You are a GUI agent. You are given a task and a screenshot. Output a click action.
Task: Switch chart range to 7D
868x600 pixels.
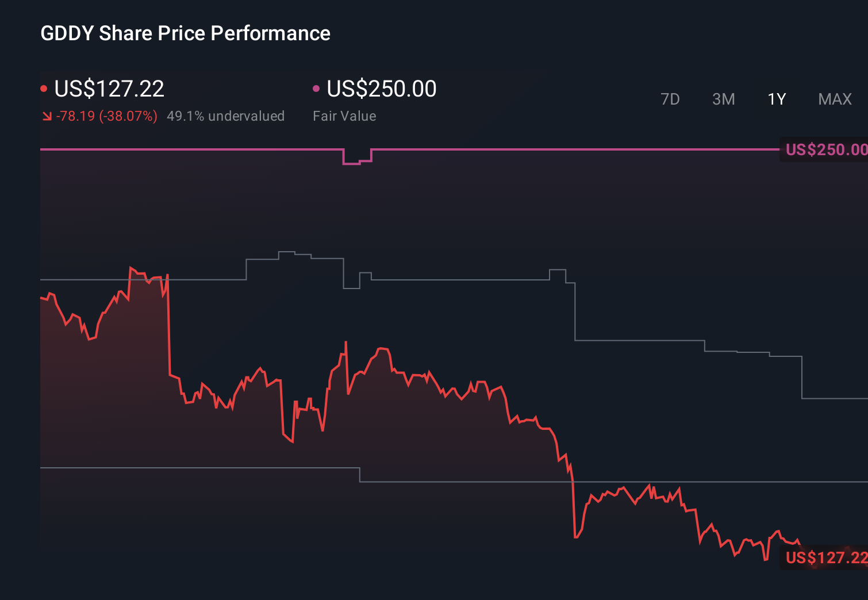pos(670,99)
